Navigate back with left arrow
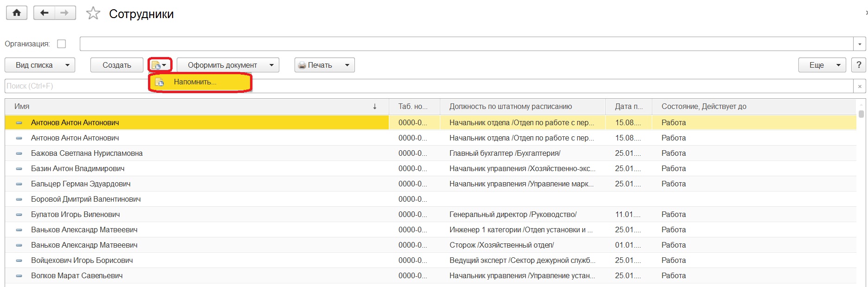The width and height of the screenshot is (868, 287). 45,13
